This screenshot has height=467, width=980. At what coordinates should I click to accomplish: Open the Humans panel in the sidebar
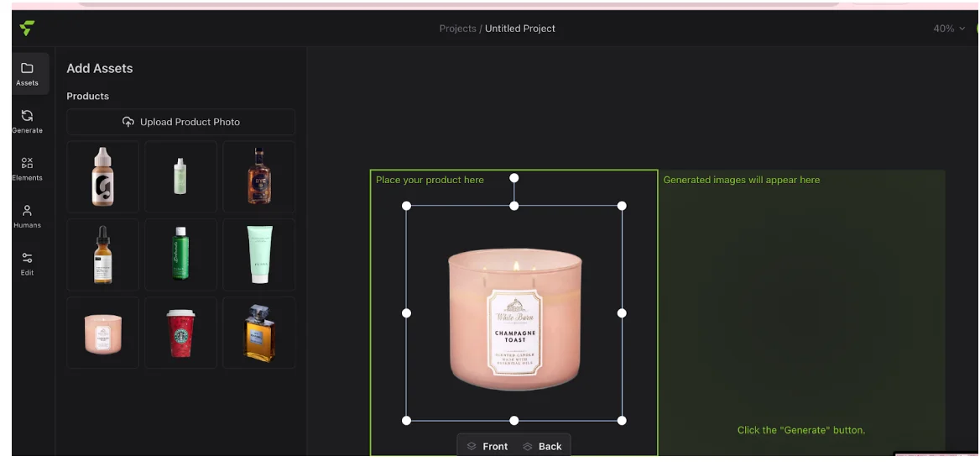click(27, 217)
